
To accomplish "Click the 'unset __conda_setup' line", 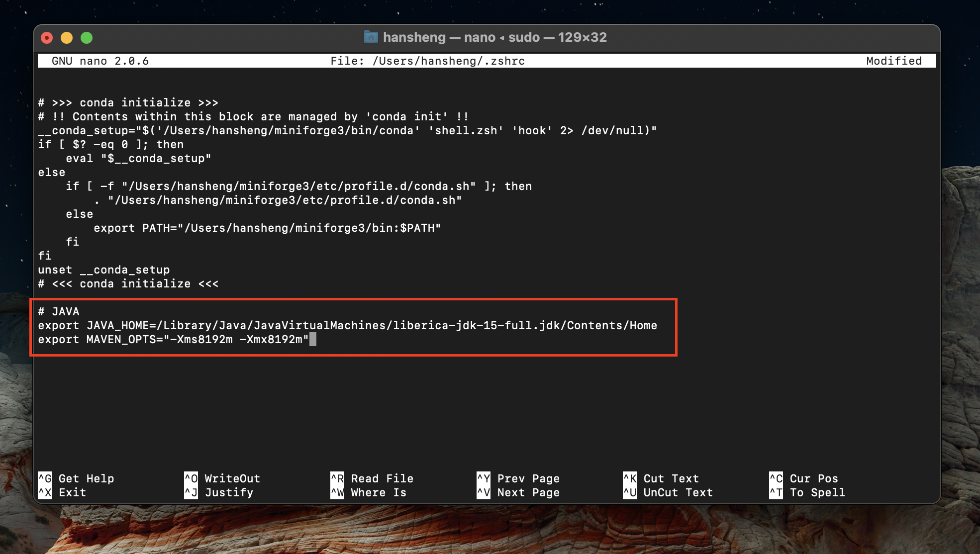I will (x=104, y=270).
